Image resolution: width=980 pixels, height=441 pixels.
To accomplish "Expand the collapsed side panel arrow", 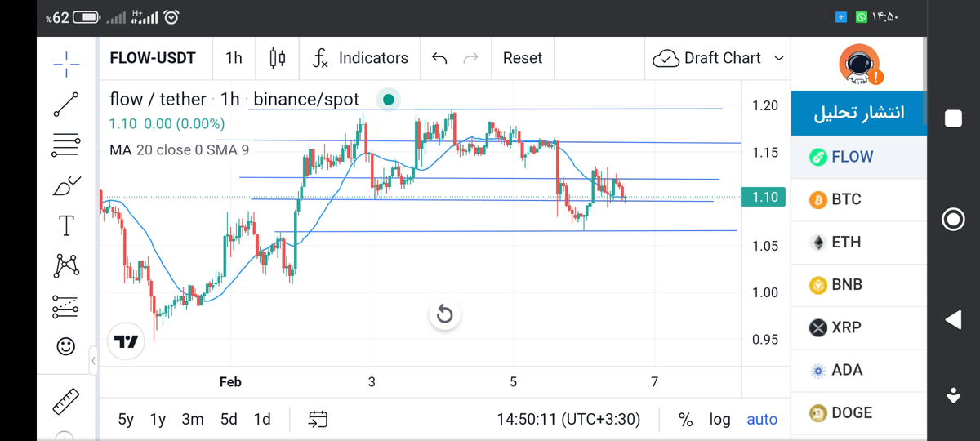I will (x=93, y=360).
